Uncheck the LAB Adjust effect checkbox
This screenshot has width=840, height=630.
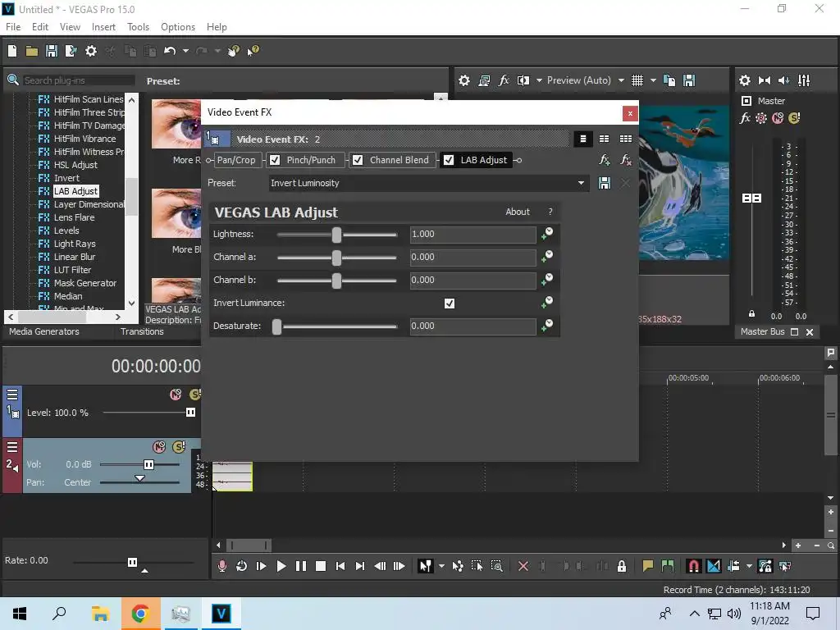point(449,160)
